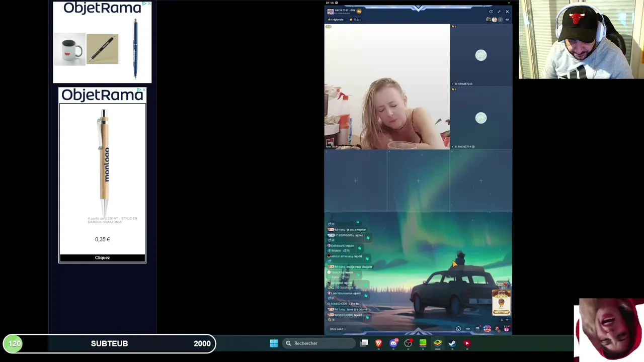Join the lower-right guest seat
Viewport: 644px width, 362px height.
(481, 118)
